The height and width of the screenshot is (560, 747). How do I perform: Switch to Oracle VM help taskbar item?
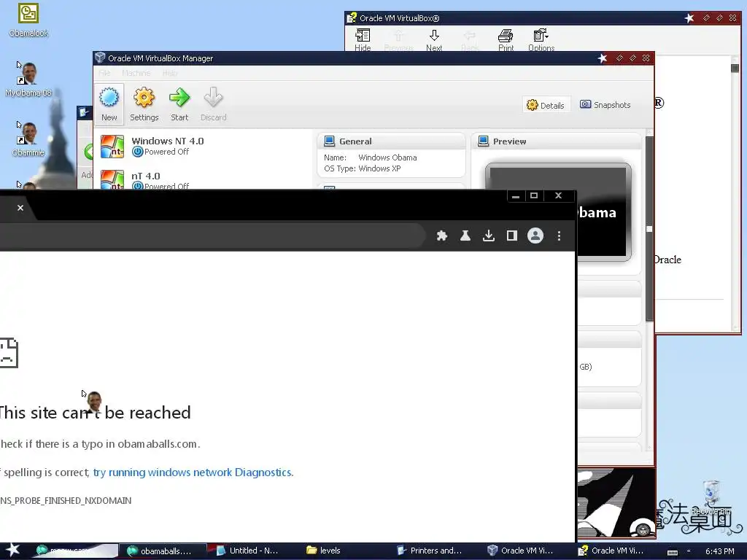(611, 551)
